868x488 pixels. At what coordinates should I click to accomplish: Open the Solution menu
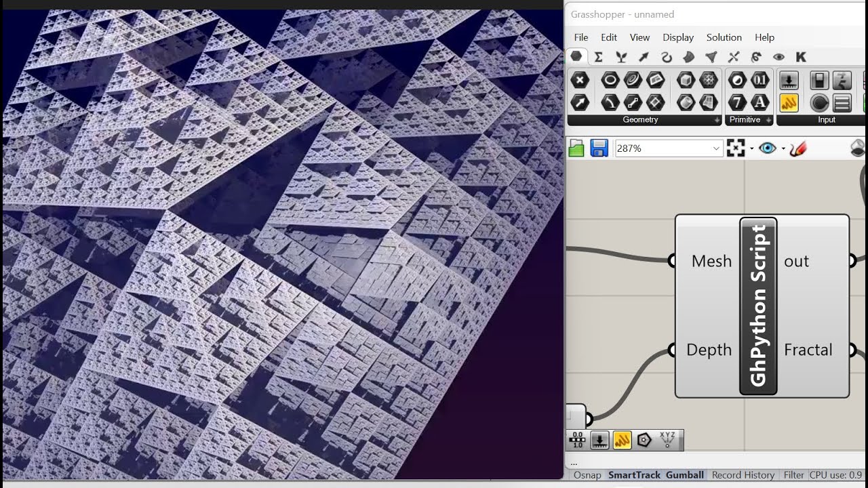coord(724,37)
